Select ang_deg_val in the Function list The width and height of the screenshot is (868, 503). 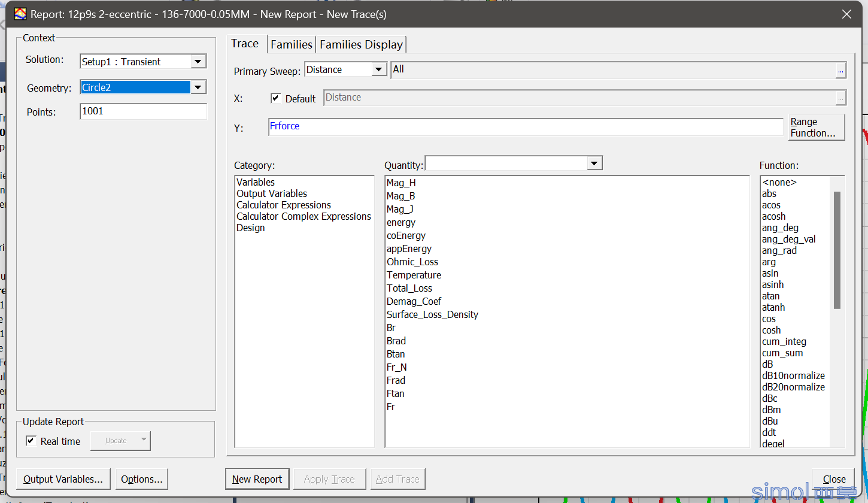click(788, 239)
